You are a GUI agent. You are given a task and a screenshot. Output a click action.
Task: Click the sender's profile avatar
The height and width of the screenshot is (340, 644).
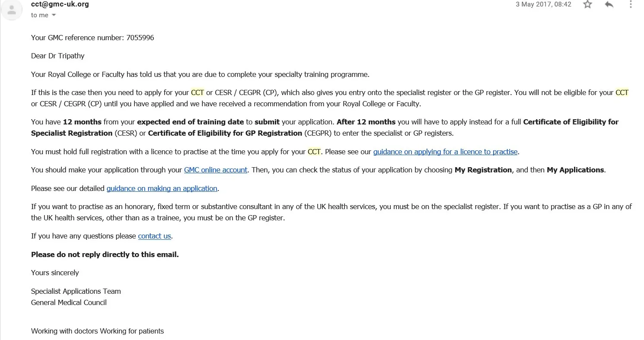12,10
